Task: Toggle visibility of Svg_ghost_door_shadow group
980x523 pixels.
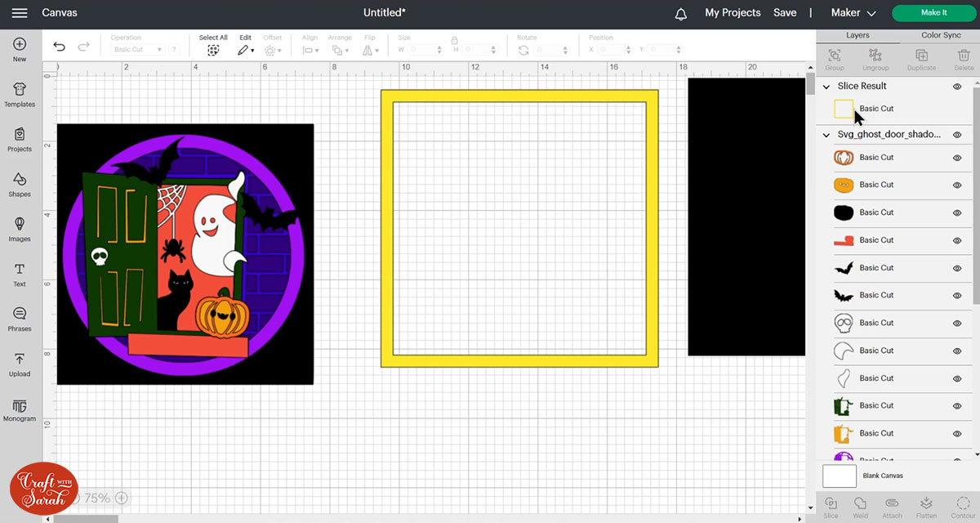Action: tap(957, 135)
